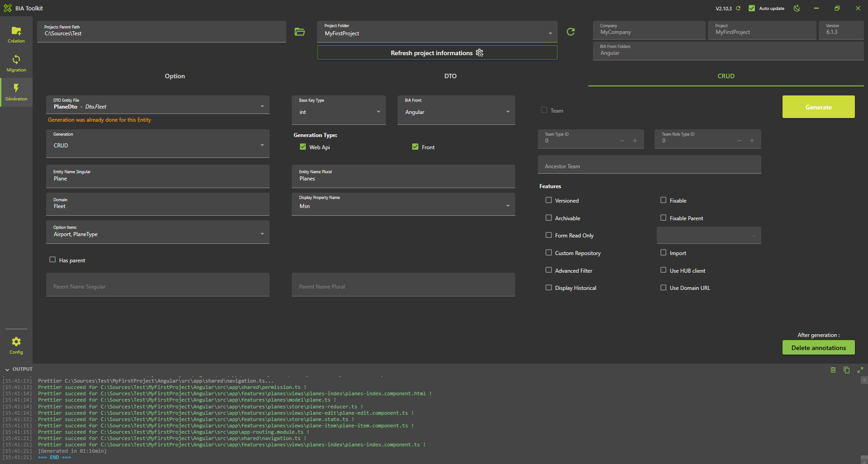Edit the Domain field
868x464 pixels.
coord(158,204)
